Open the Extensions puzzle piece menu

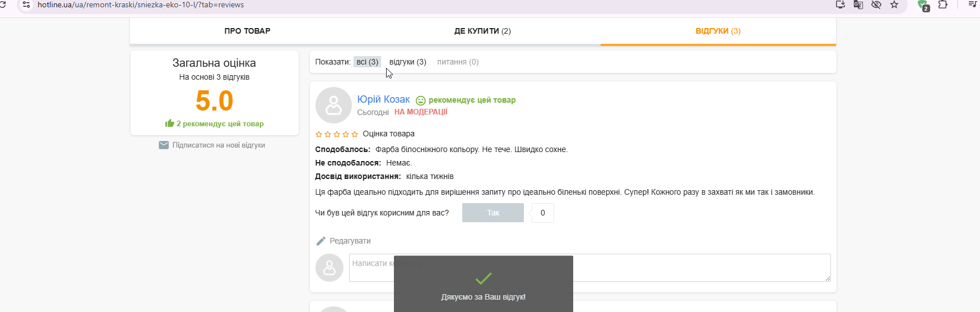click(943, 4)
